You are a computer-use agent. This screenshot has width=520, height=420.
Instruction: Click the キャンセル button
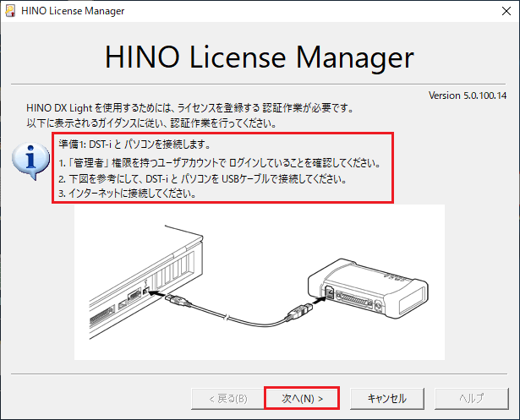387,398
